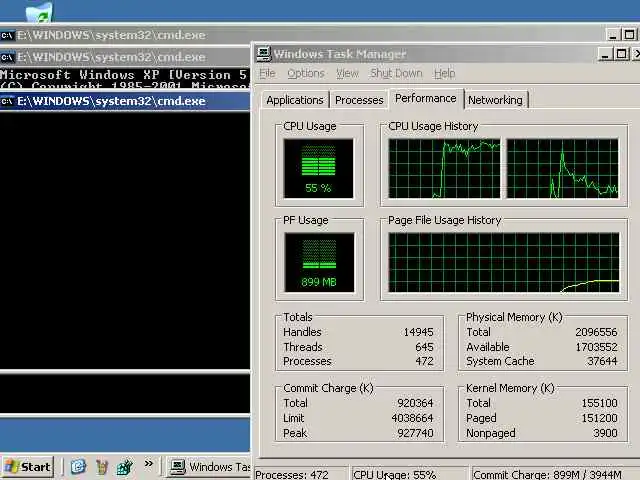Click the CPU Usage 55 % gauge

(x=318, y=169)
